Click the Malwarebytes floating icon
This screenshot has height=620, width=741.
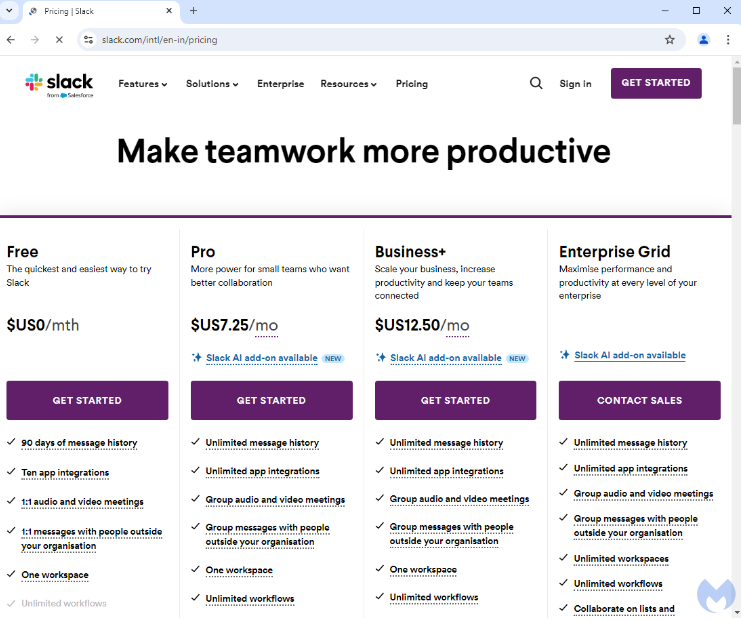click(716, 595)
